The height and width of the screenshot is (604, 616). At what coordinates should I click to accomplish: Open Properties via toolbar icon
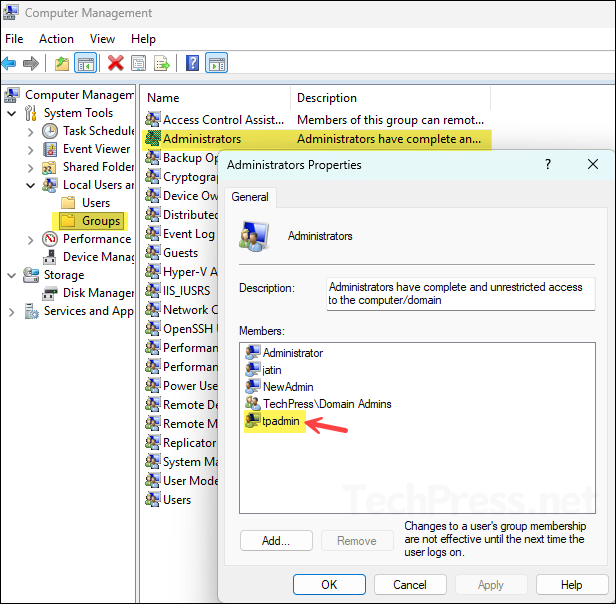coord(138,63)
